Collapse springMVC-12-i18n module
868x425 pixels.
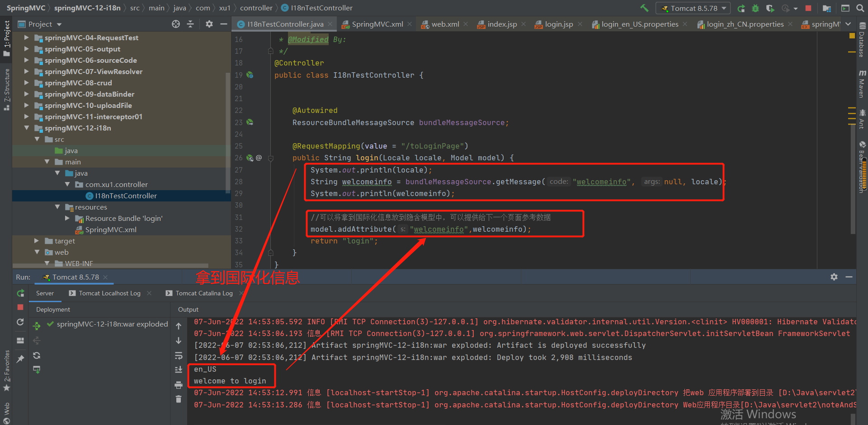point(26,128)
